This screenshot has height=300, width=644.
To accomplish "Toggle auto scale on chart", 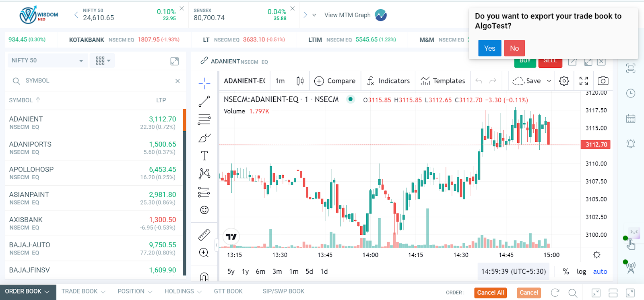I will (600, 271).
